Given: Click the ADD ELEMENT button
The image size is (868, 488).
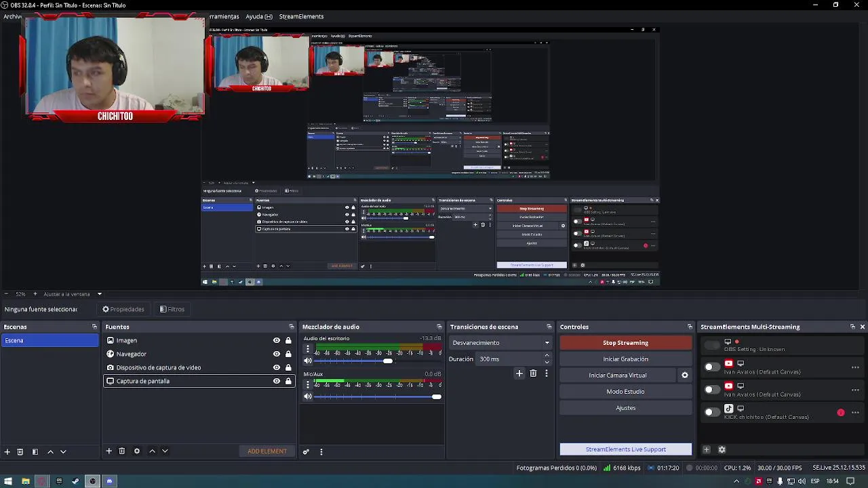Looking at the screenshot, I should tap(267, 451).
